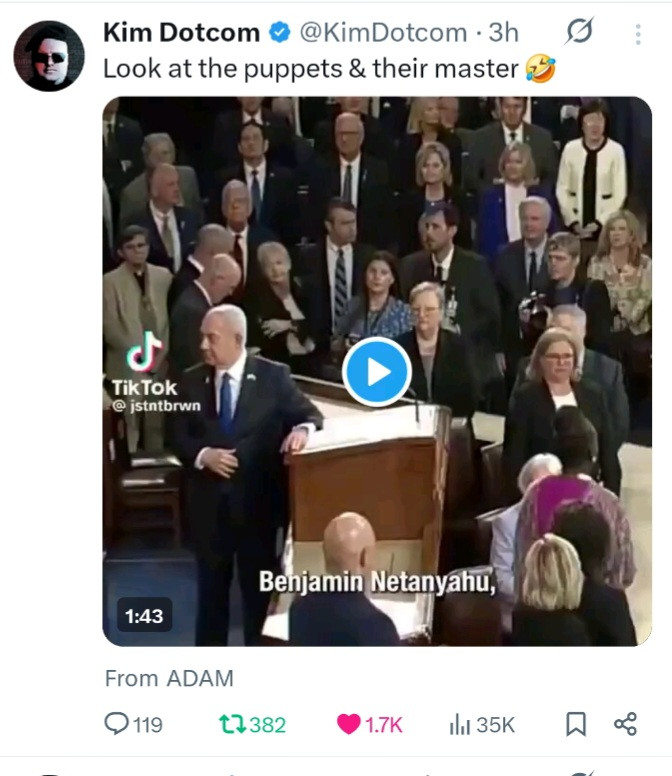Like the tweet with heart icon
The image size is (672, 776).
(349, 724)
